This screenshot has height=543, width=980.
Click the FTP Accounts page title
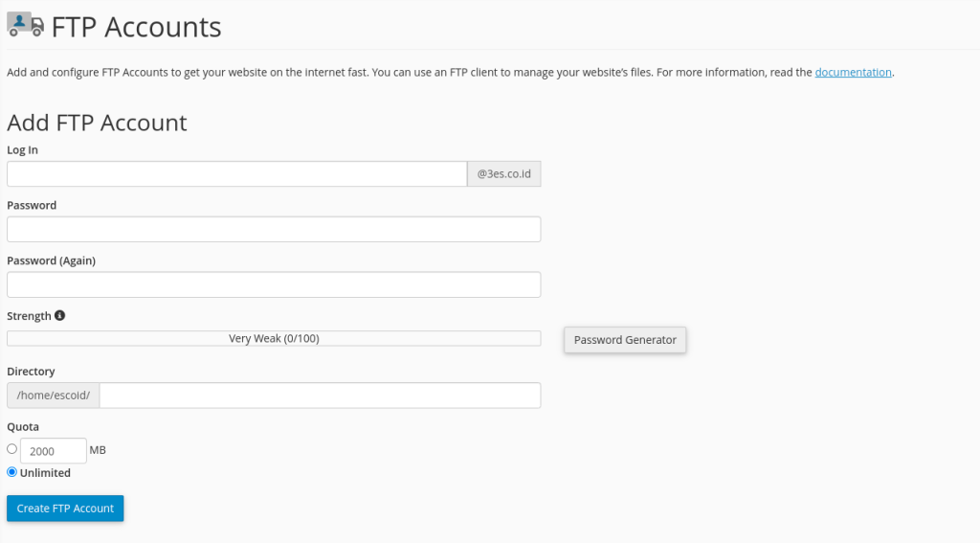pyautogui.click(x=136, y=27)
